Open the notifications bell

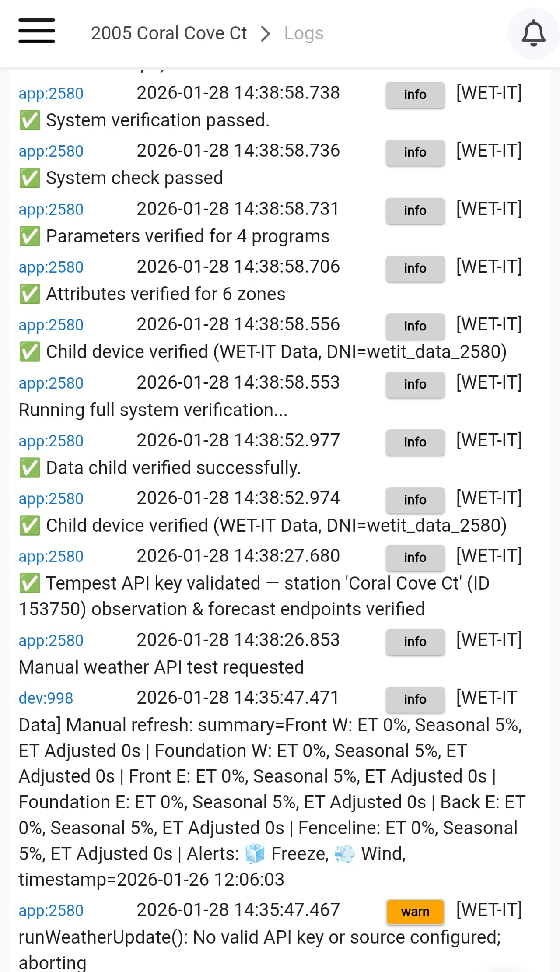(533, 33)
